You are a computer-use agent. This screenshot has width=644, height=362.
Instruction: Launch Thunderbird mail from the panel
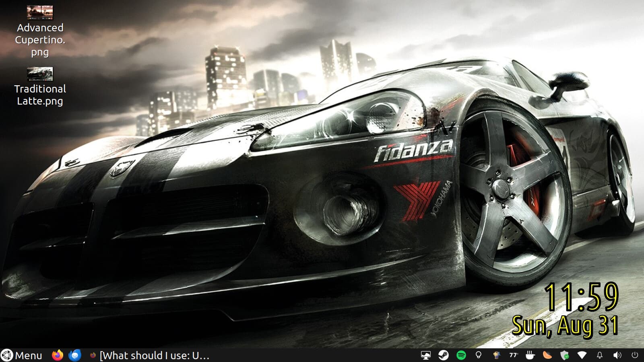[75, 355]
